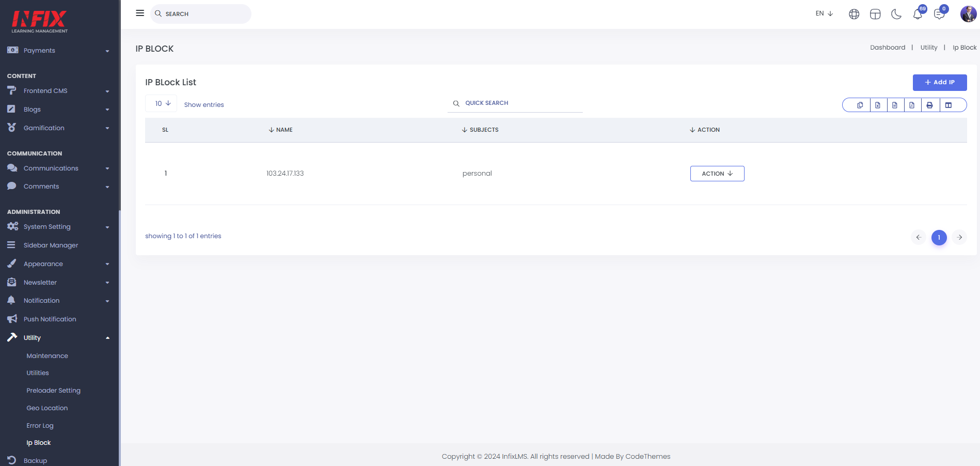Expand Comments submenu arrow
980x466 pixels.
107,187
